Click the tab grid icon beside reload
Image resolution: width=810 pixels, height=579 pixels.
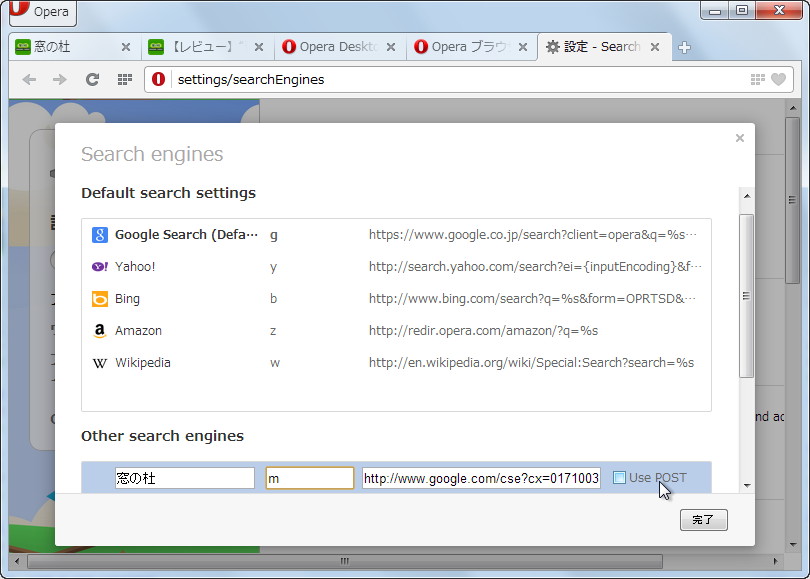click(124, 79)
